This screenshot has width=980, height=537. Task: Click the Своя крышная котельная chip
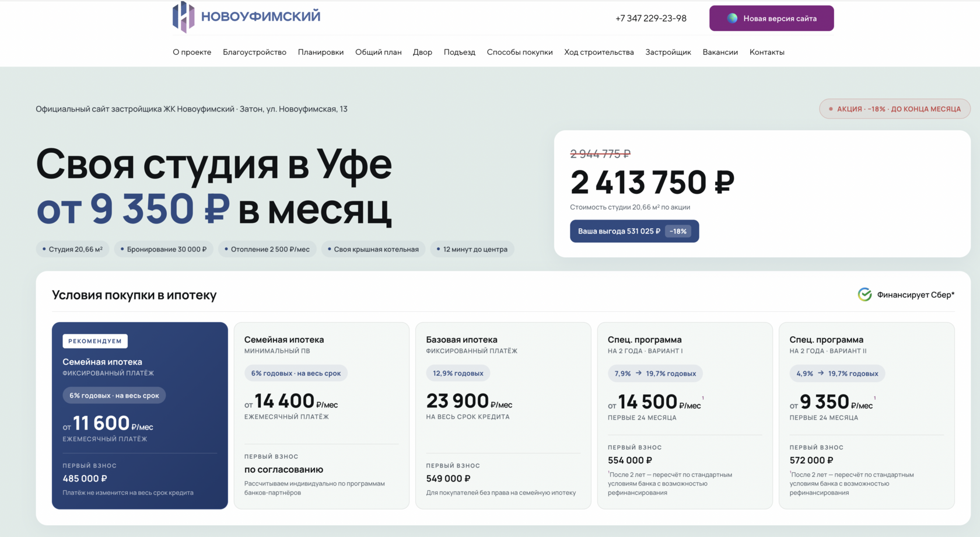click(373, 249)
